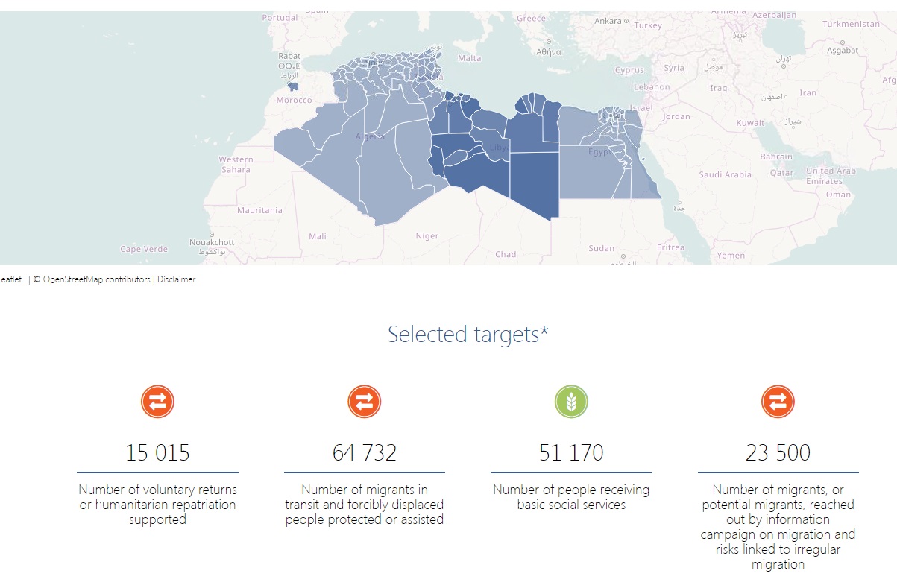This screenshot has height=588, width=897.
Task: Click the 15 015 voluntary returns figure
Action: coord(157,452)
